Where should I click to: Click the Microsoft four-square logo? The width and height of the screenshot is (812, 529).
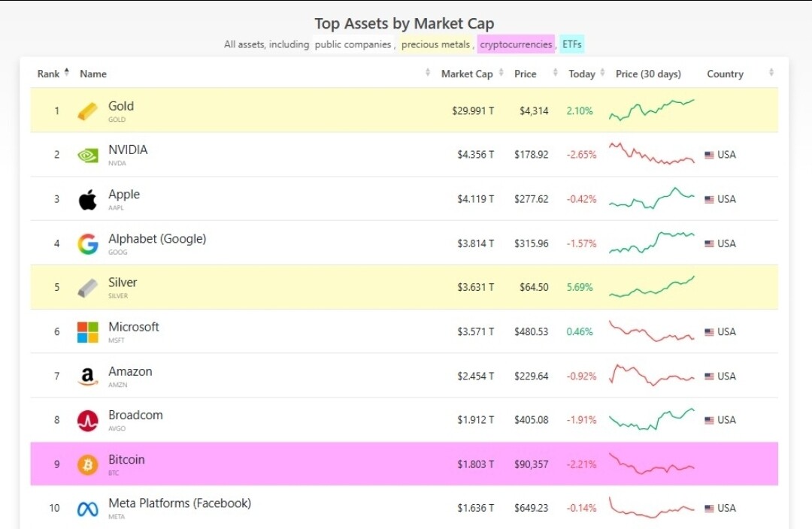[87, 332]
